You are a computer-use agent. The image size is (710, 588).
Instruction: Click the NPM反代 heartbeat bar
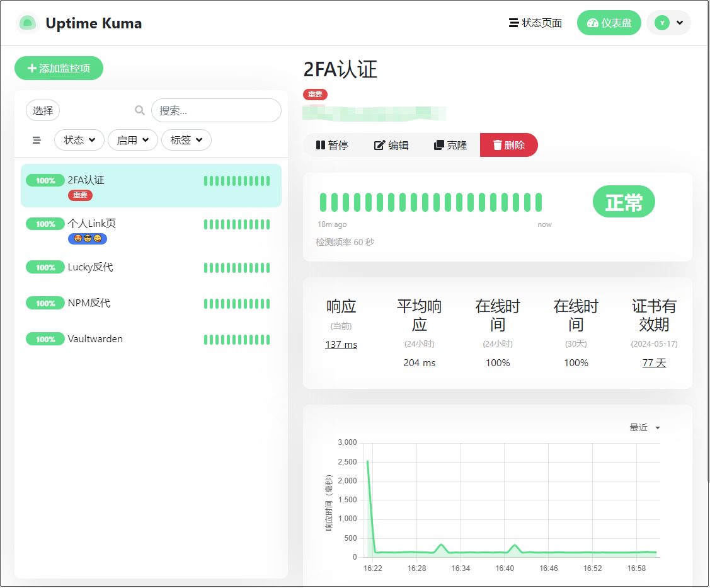(237, 304)
